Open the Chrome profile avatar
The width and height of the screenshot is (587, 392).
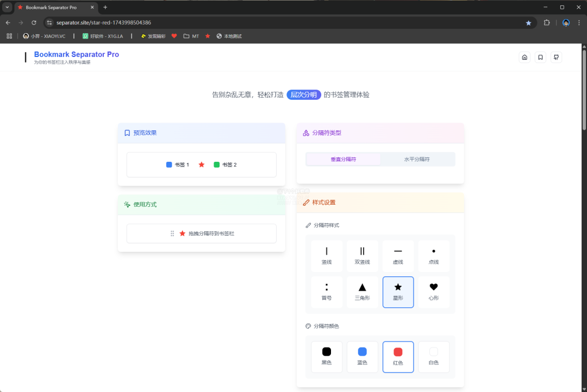(566, 23)
